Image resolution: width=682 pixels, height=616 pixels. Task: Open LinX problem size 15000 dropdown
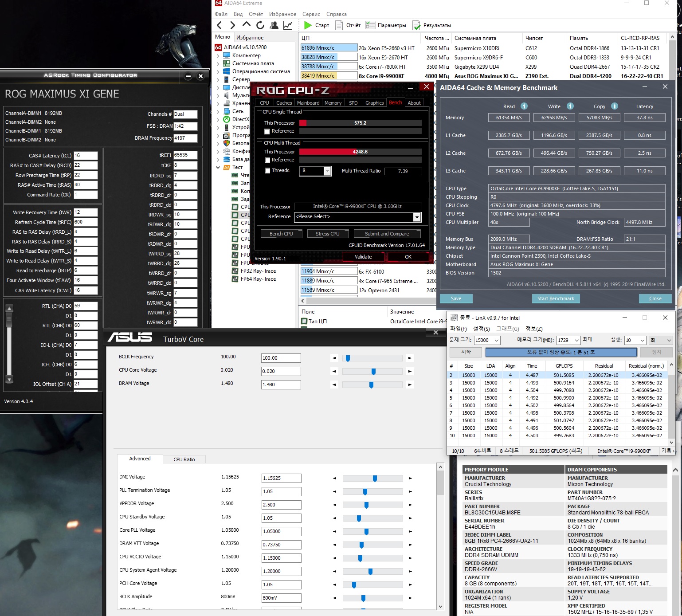pyautogui.click(x=497, y=340)
